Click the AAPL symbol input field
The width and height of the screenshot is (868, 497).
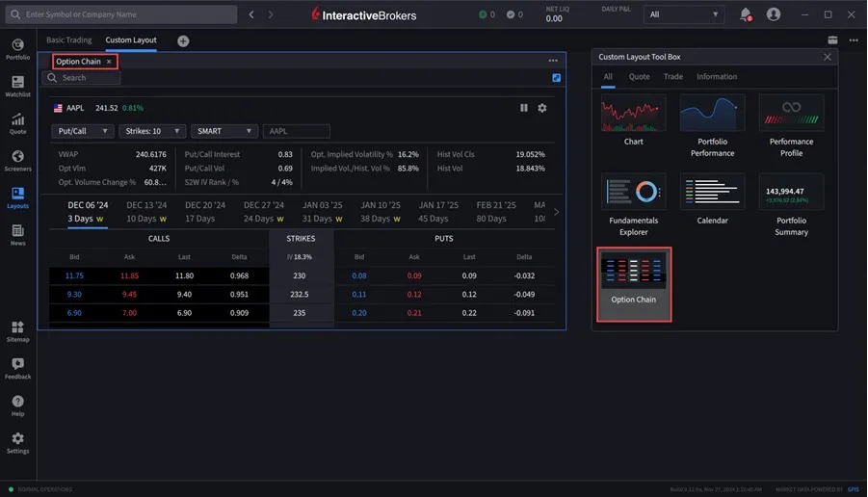(297, 131)
